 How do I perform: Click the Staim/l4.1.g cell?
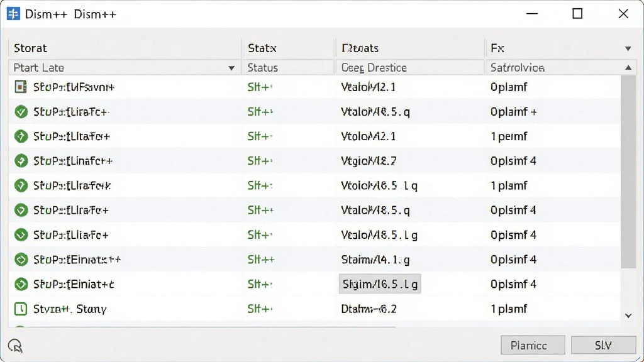375,260
